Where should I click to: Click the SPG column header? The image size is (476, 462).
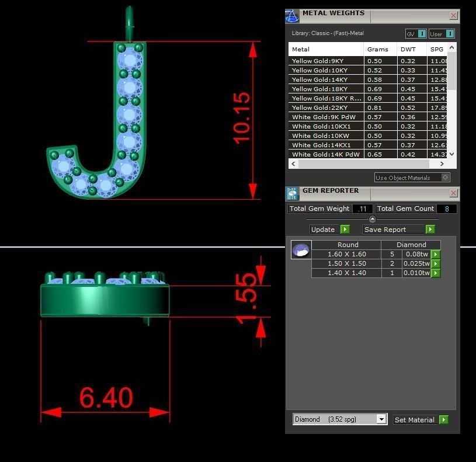click(x=437, y=49)
